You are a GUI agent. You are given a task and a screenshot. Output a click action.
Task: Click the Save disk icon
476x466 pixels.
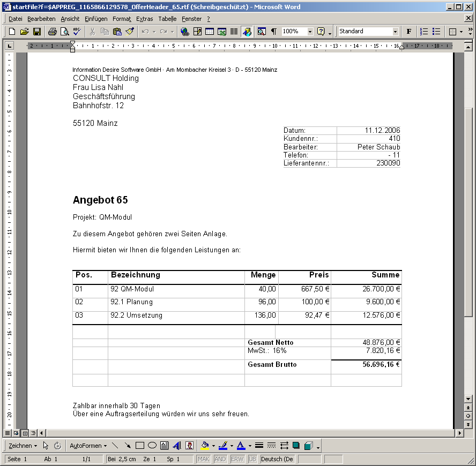coord(37,32)
